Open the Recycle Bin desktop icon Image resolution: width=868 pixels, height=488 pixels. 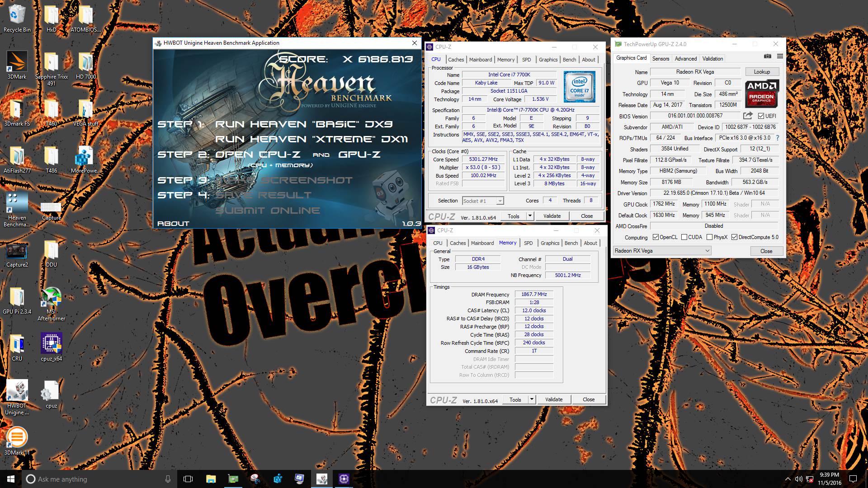(x=17, y=18)
